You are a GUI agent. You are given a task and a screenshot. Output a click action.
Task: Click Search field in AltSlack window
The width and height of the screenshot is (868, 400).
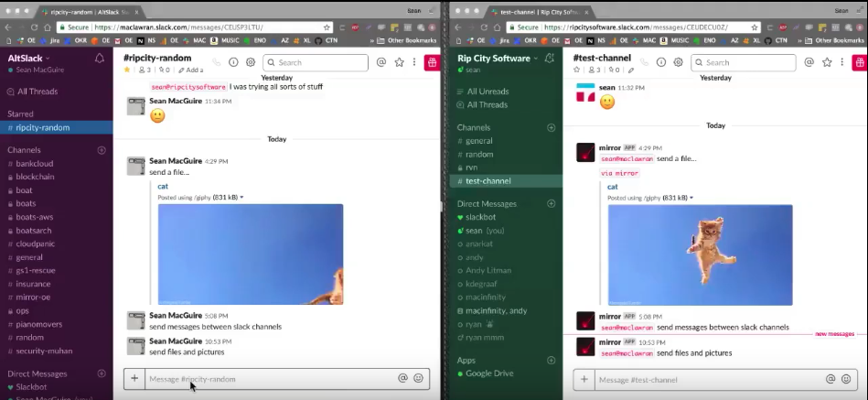click(x=316, y=62)
